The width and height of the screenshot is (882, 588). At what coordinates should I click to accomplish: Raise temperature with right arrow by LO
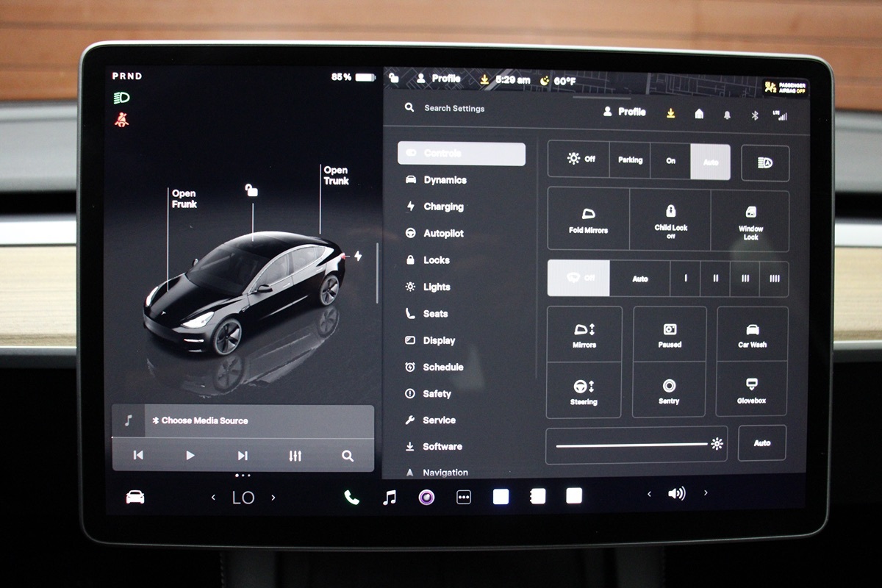pos(273,498)
